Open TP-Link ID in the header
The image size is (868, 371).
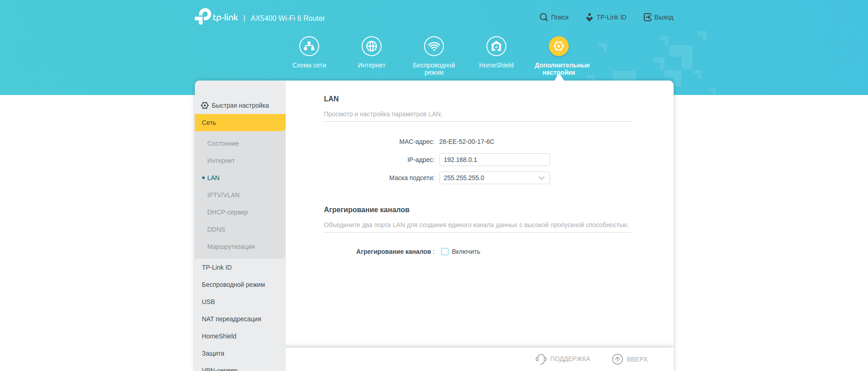606,17
